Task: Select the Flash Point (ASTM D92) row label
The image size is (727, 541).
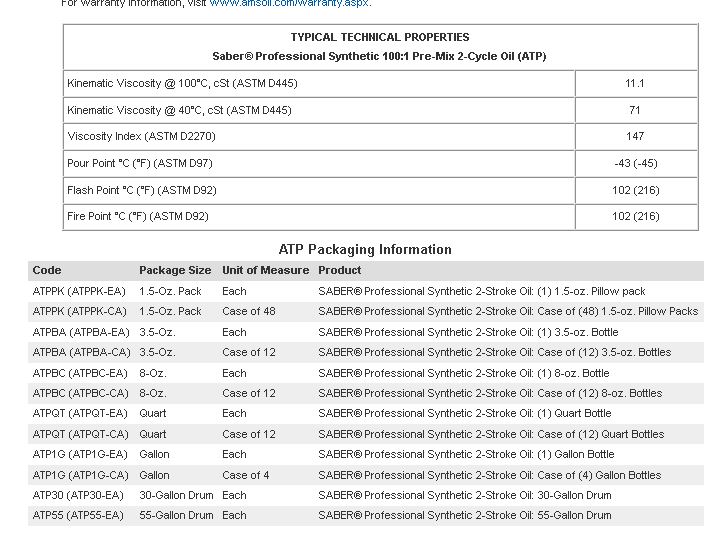Action: click(x=142, y=190)
